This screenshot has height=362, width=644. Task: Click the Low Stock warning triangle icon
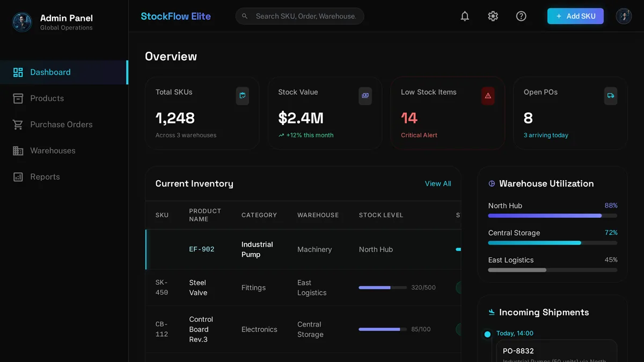coord(488,95)
